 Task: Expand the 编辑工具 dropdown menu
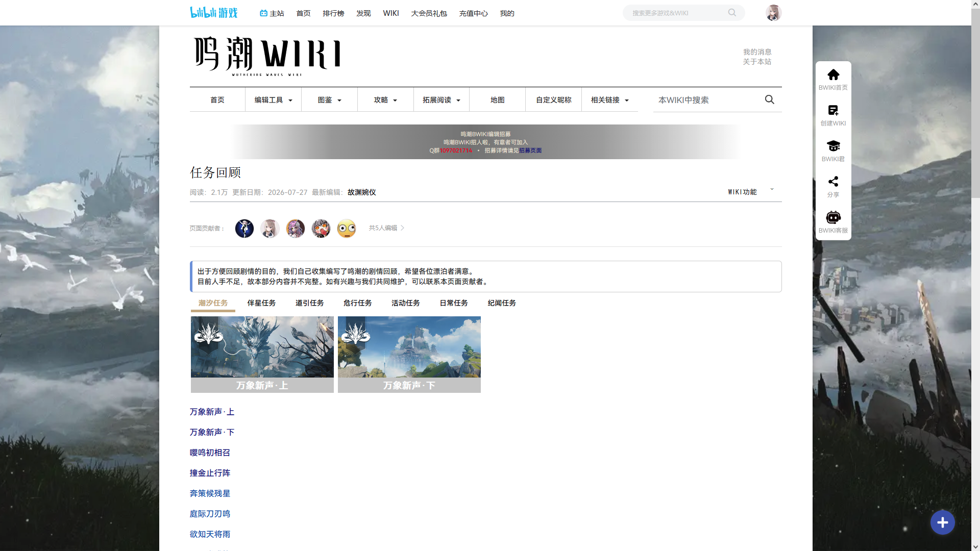click(x=273, y=100)
